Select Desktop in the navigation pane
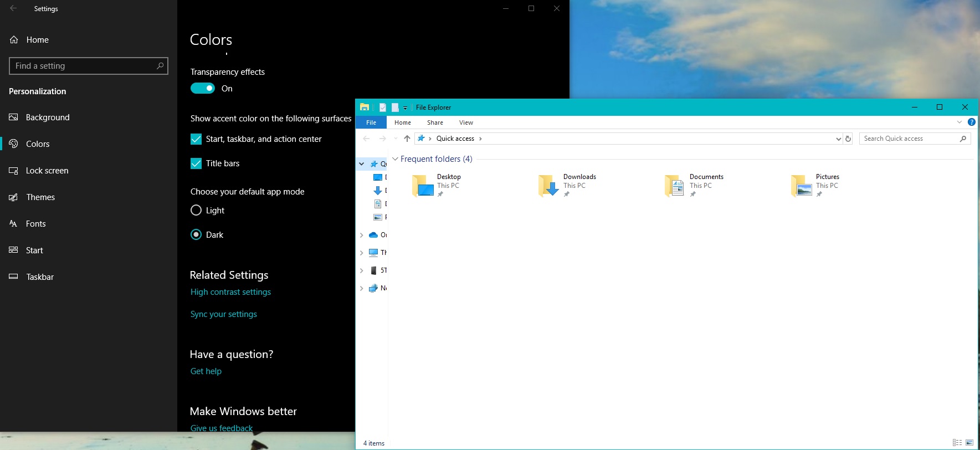 380,177
